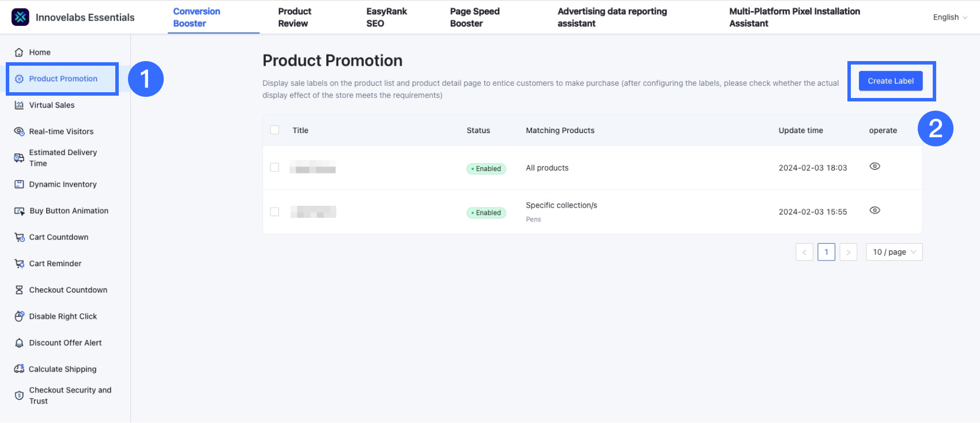The image size is (980, 423).
Task: Click the Create Label button
Action: 891,81
